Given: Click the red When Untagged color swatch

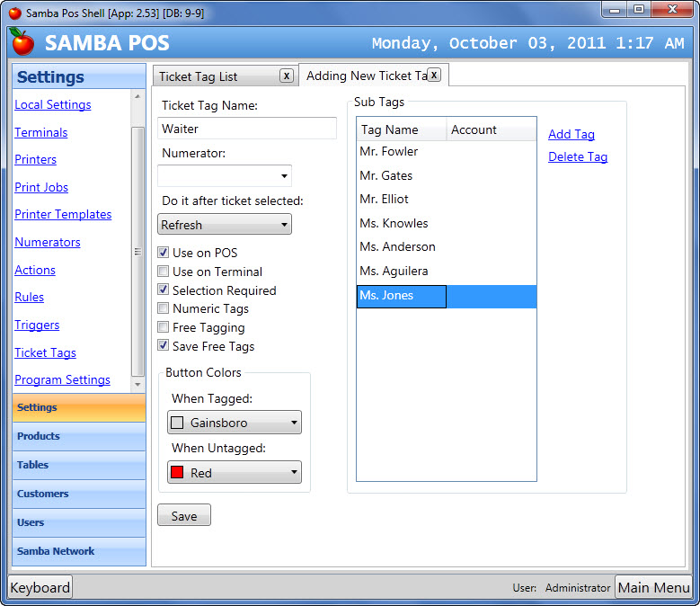Looking at the screenshot, I should [177, 473].
